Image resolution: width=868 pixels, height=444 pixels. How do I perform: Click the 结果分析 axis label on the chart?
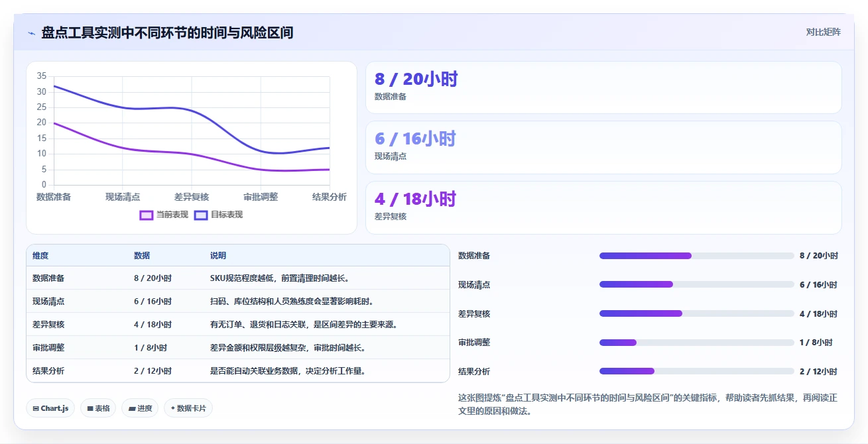tap(330, 197)
